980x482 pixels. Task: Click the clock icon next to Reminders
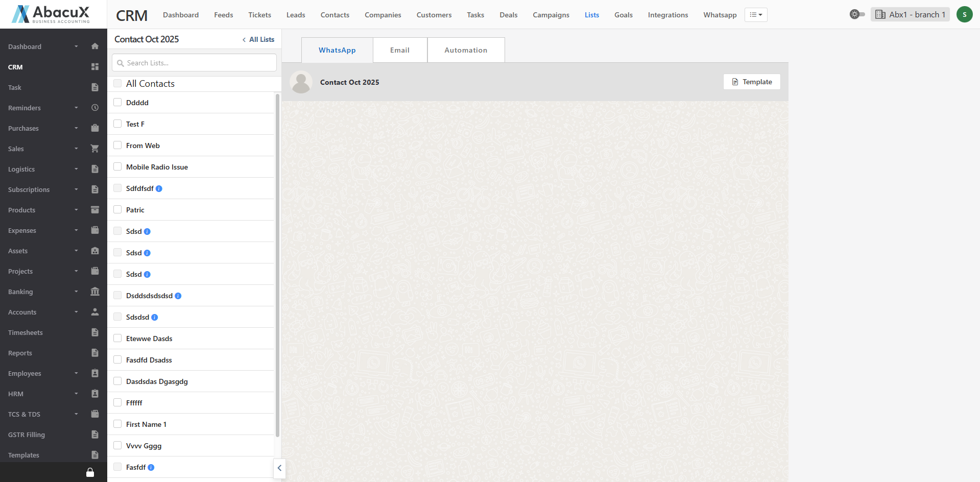coord(94,108)
